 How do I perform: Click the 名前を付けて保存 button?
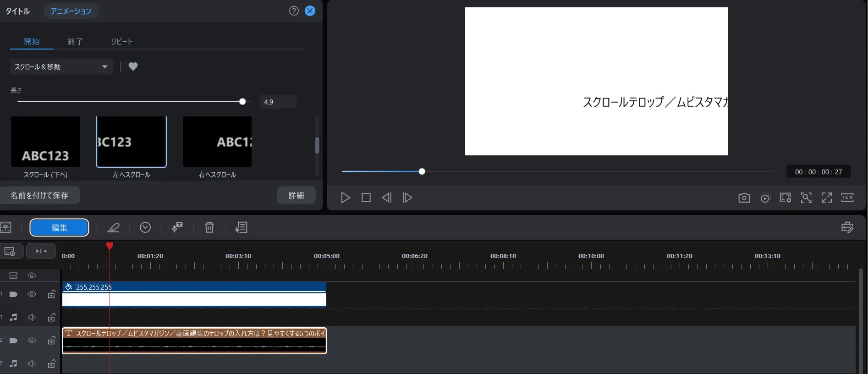(x=39, y=195)
